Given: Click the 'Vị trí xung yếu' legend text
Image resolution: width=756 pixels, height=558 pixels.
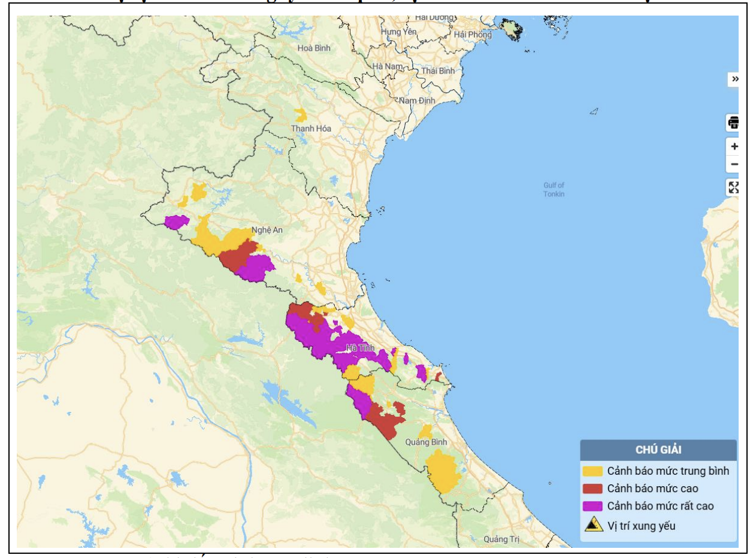Looking at the screenshot, I should tap(641, 526).
